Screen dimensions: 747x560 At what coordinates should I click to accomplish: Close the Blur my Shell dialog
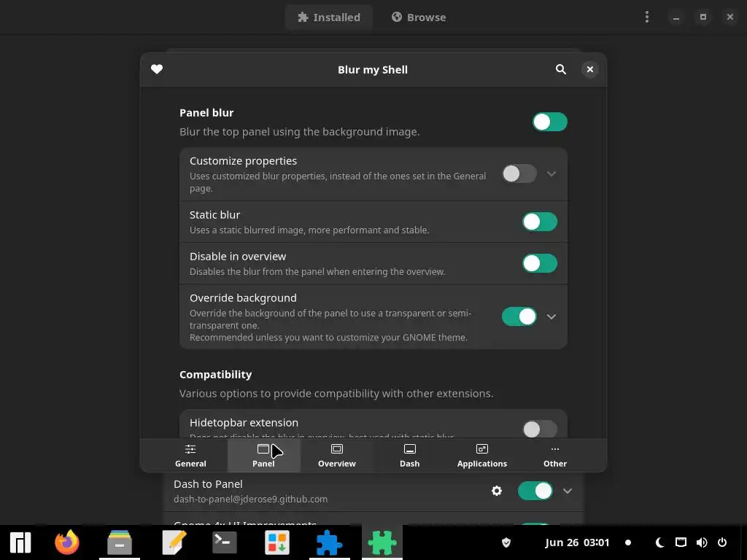point(589,69)
